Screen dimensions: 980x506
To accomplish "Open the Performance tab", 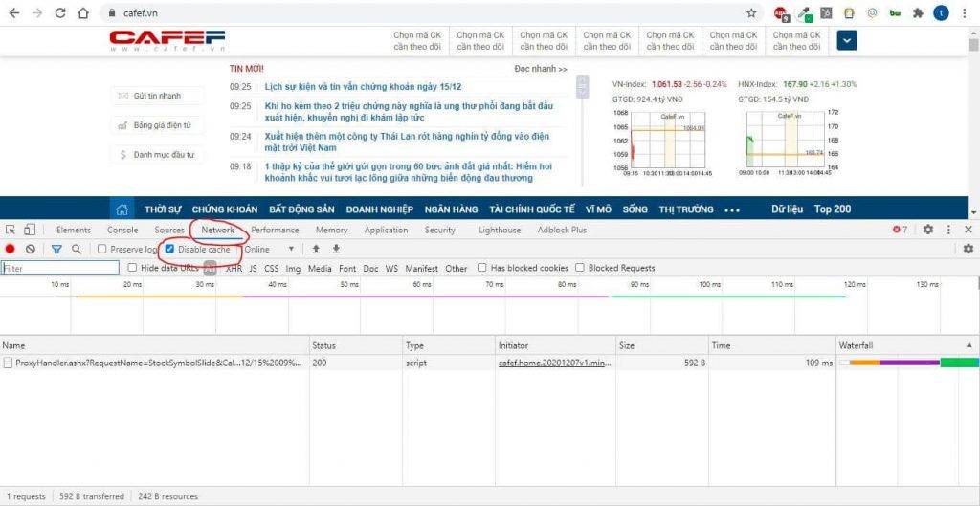I will pyautogui.click(x=275, y=230).
